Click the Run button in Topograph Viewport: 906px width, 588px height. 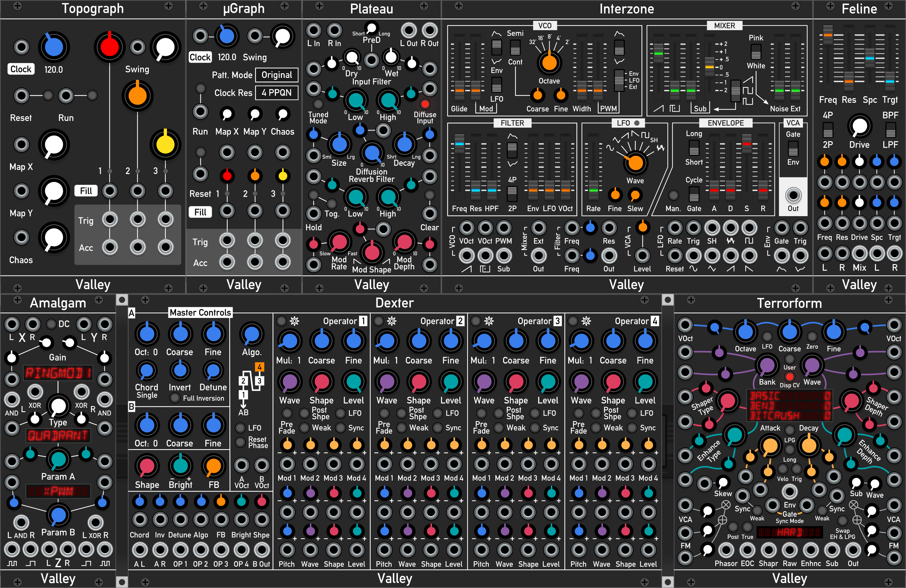pyautogui.click(x=92, y=95)
